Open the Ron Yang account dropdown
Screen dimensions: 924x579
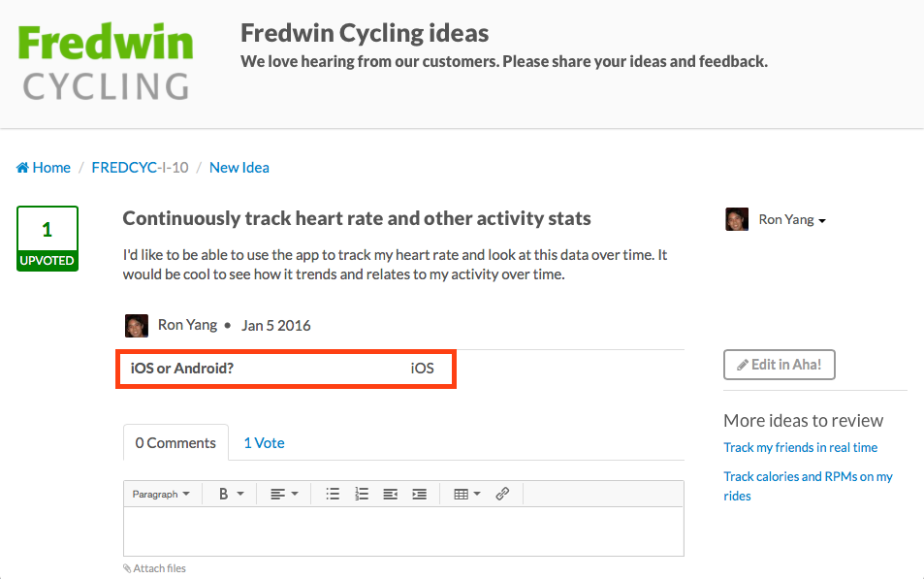792,219
